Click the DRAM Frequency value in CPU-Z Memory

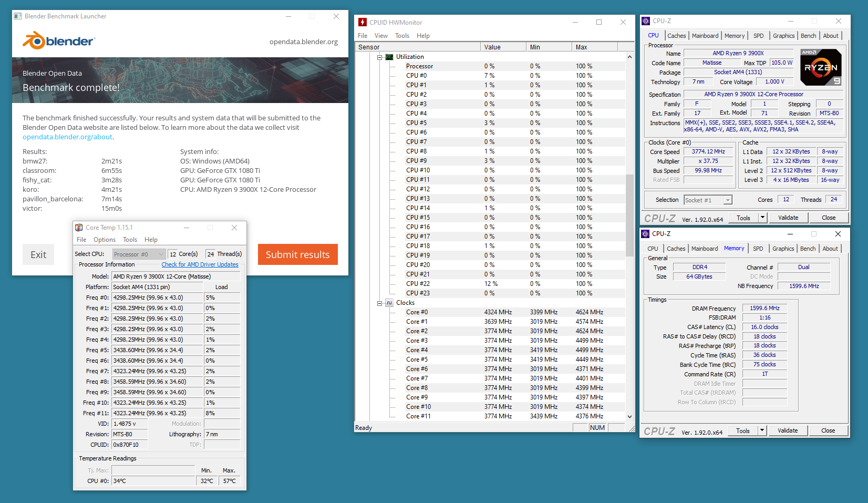click(x=764, y=309)
